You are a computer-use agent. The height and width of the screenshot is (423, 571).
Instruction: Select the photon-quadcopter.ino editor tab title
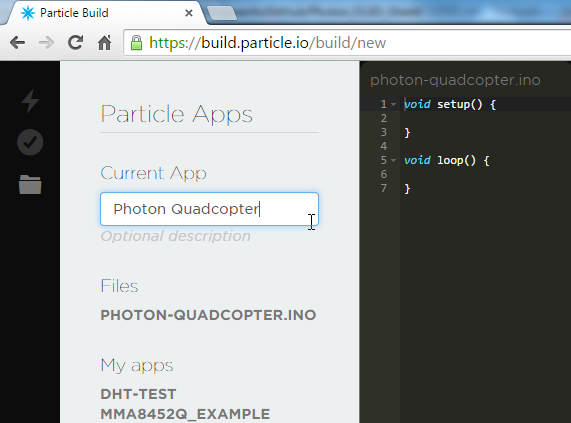pyautogui.click(x=455, y=80)
